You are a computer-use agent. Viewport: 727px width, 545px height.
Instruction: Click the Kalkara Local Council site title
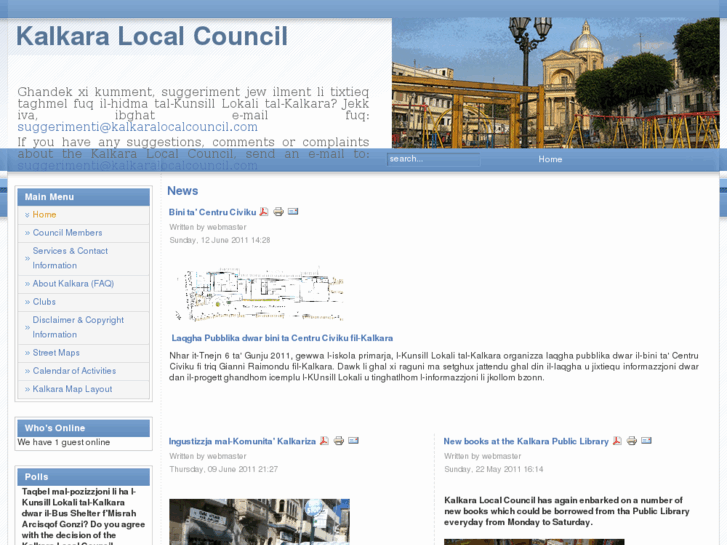[152, 36]
